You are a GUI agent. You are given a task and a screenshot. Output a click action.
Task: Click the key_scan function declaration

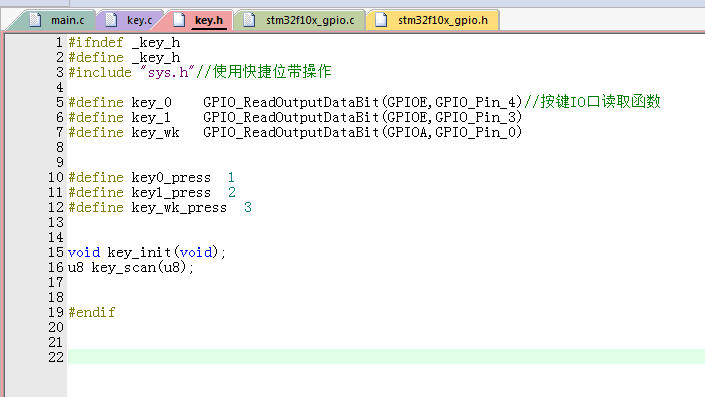pyautogui.click(x=131, y=268)
